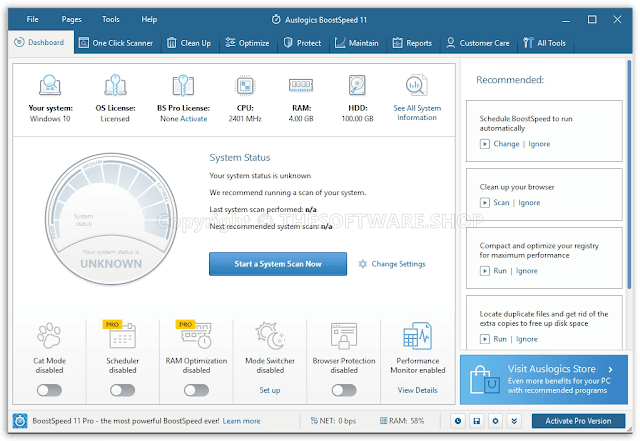Click the See All System Information icon
This screenshot has width=640, height=441.
[x=417, y=85]
